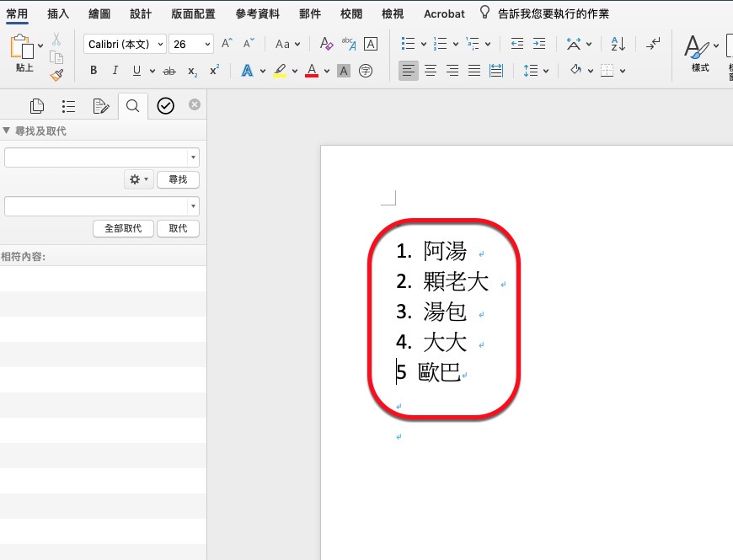Click in the find text search field
The width and height of the screenshot is (733, 560).
(96, 157)
